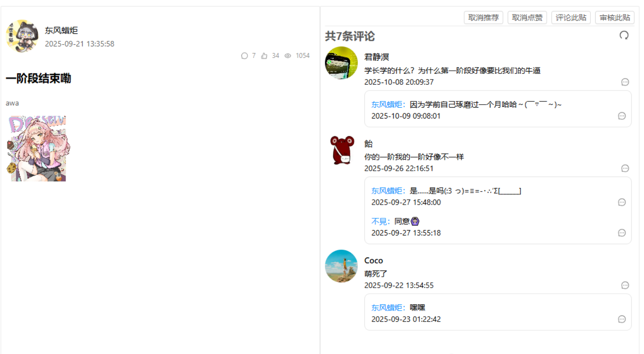Click reply icon on 君静溟's comment

pyautogui.click(x=625, y=82)
